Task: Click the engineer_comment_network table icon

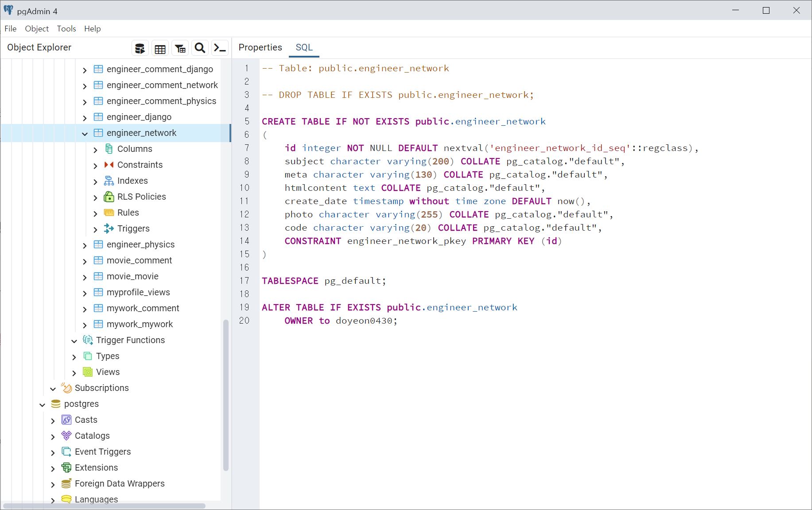Action: pyautogui.click(x=98, y=85)
